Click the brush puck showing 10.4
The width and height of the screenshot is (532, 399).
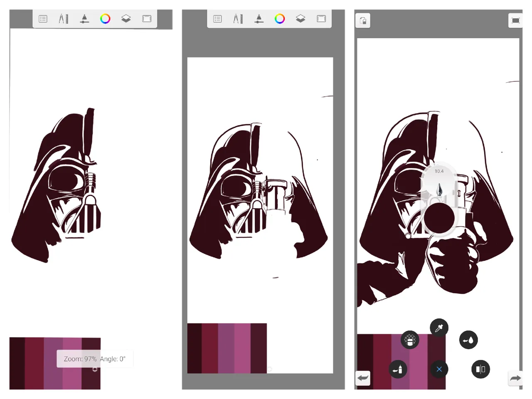pos(439,184)
